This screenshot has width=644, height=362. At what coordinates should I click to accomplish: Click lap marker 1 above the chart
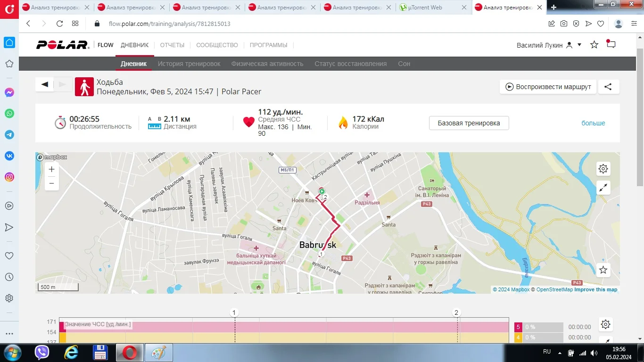(234, 313)
